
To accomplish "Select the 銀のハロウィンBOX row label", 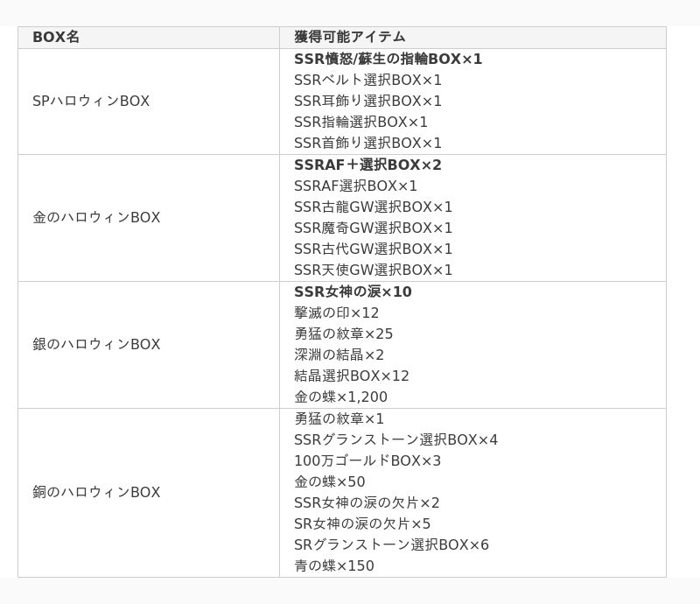I will pos(96,344).
